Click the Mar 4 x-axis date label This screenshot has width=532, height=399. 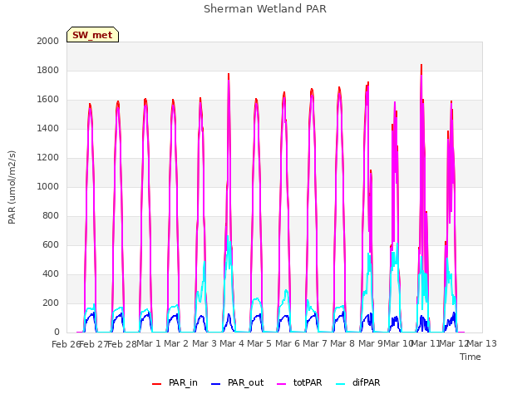[232, 343]
